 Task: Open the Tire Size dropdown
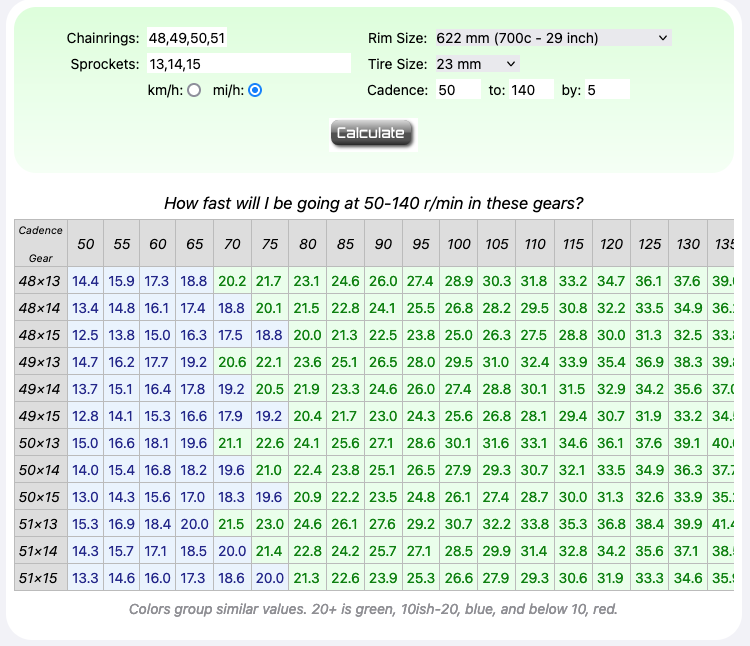477,64
